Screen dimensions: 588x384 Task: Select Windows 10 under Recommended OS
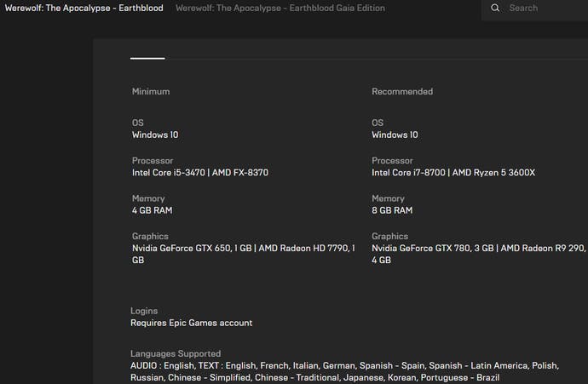point(395,135)
